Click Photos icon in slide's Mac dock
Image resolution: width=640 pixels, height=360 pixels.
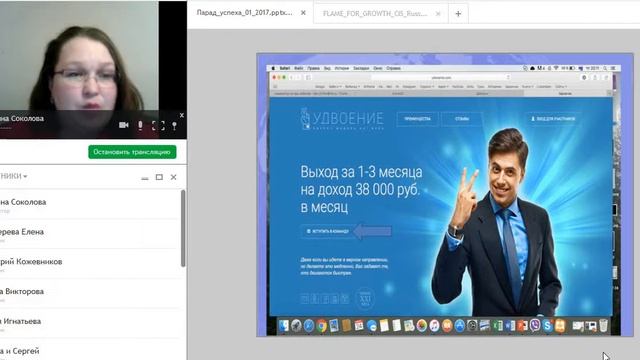pos(422,325)
